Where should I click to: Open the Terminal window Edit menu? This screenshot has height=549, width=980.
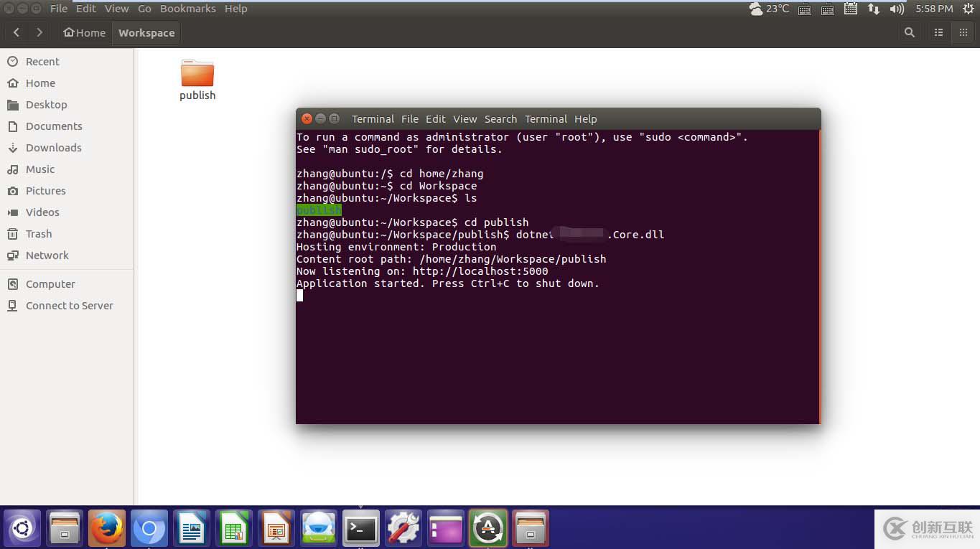[x=436, y=119]
